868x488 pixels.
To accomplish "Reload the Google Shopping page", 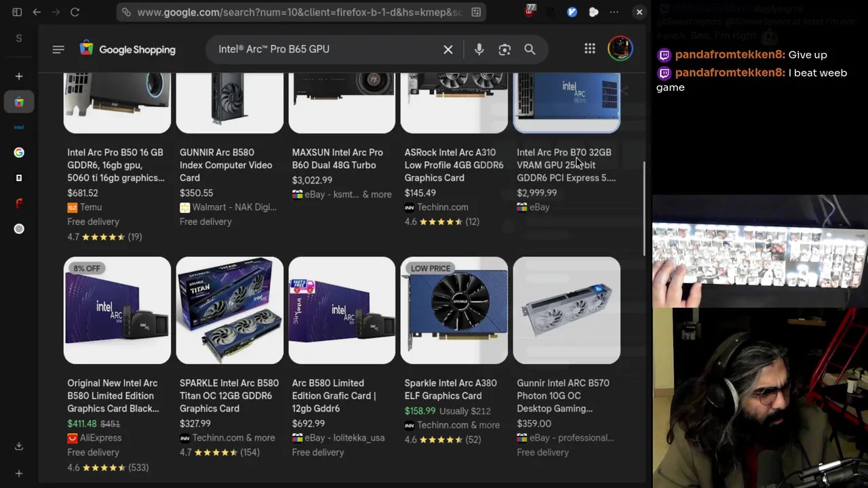I will coord(75,12).
